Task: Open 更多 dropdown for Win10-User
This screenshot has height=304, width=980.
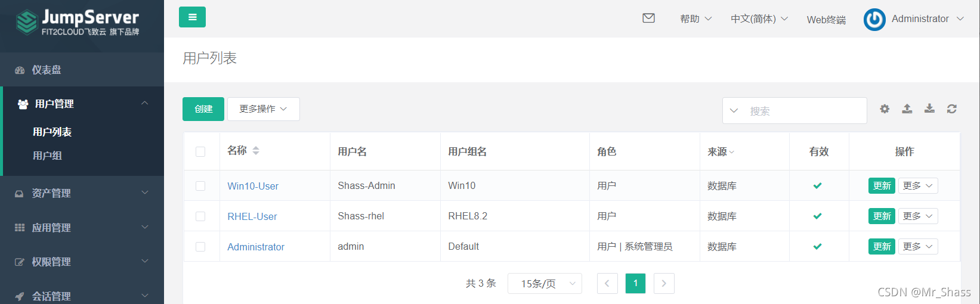Action: pyautogui.click(x=918, y=186)
